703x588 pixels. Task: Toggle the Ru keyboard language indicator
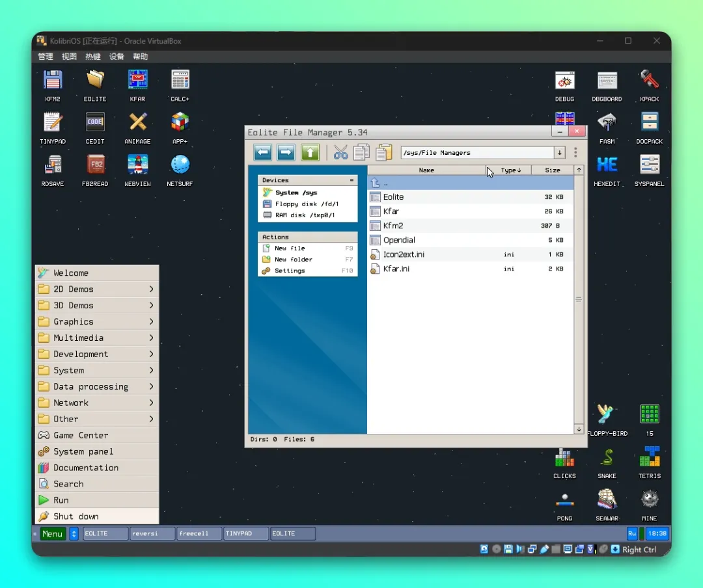[631, 533]
